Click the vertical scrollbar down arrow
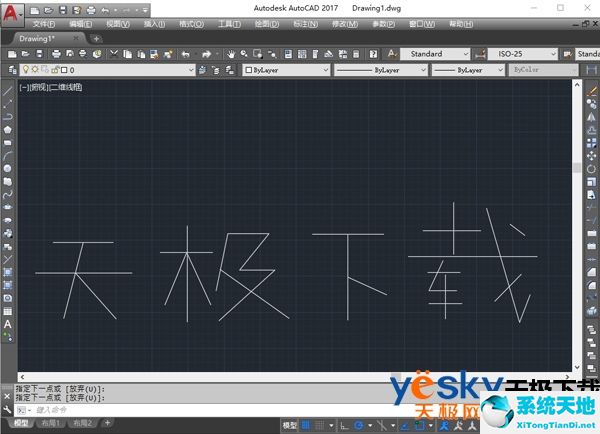600x434 pixels. (x=577, y=367)
